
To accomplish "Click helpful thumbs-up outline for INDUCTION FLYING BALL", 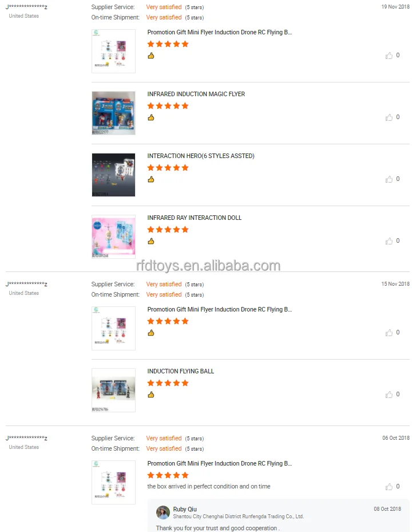I will [389, 394].
